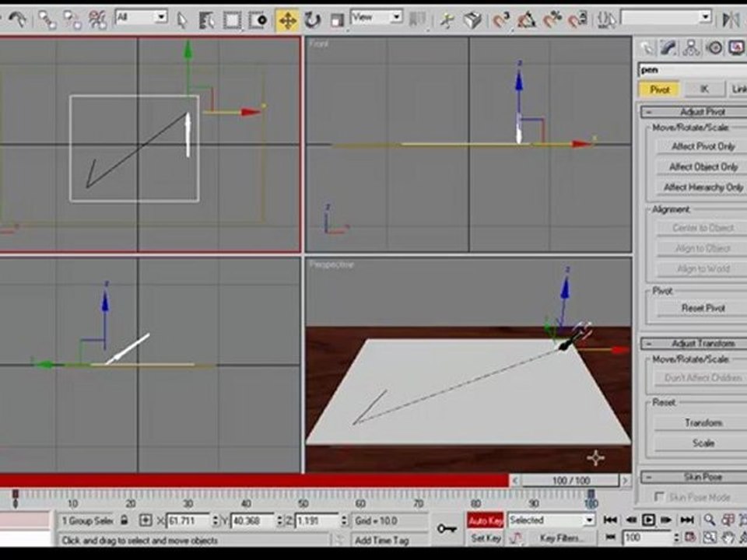Image resolution: width=747 pixels, height=560 pixels.
Task: Collapse the Adjust Pivot rollout
Action: coord(693,112)
